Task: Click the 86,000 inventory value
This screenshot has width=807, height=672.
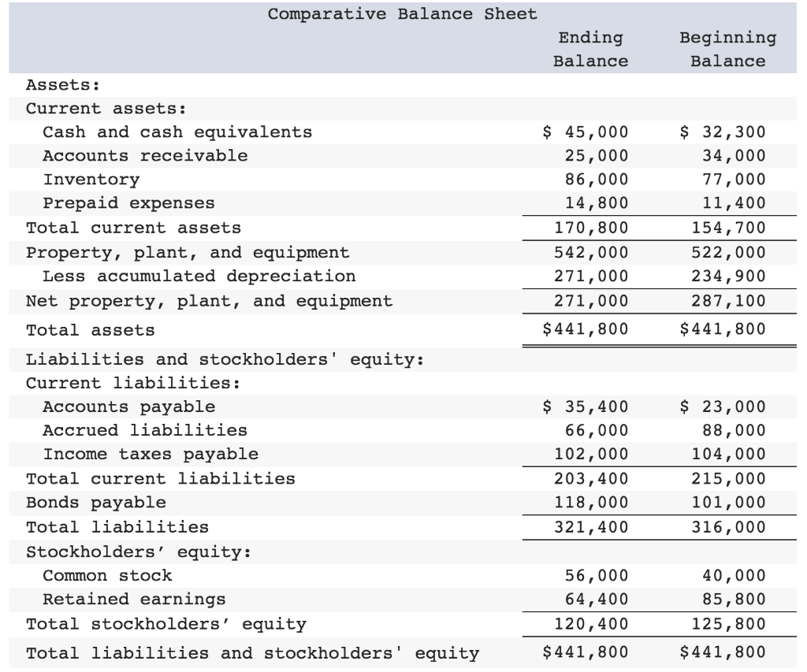Action: click(597, 180)
